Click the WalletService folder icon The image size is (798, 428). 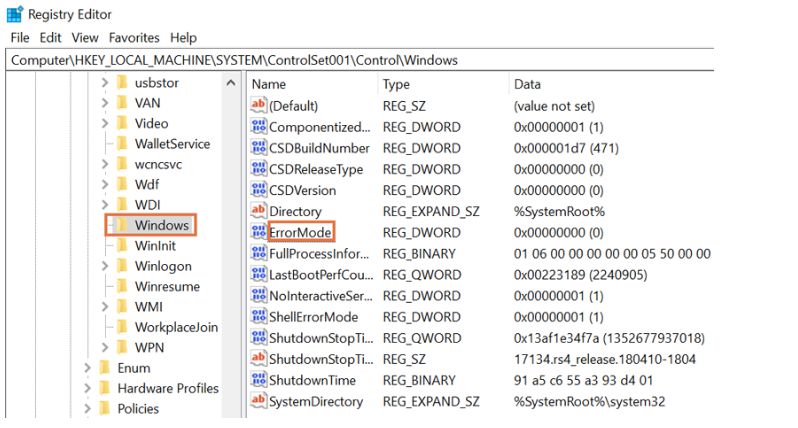click(122, 143)
